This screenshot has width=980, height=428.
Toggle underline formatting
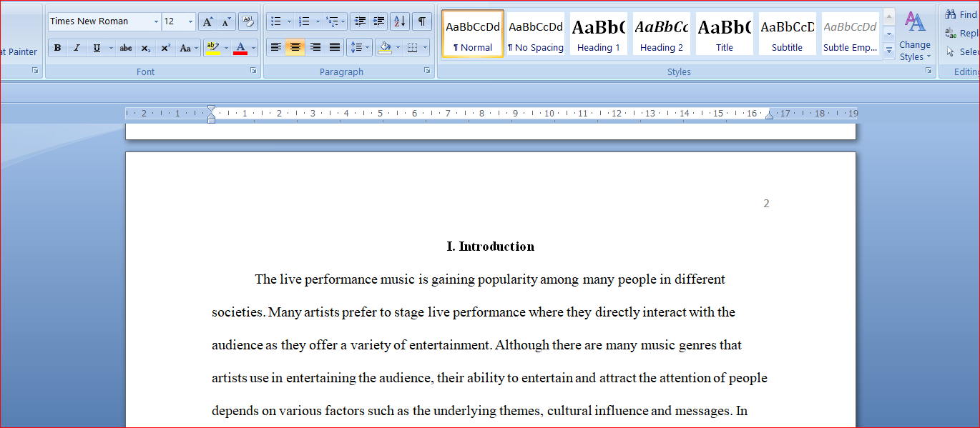(97, 48)
